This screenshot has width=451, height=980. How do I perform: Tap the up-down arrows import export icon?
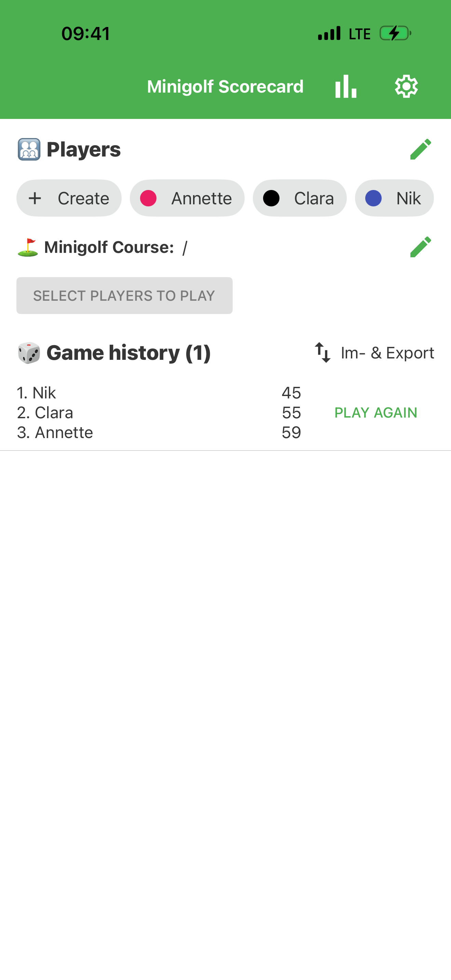click(323, 352)
